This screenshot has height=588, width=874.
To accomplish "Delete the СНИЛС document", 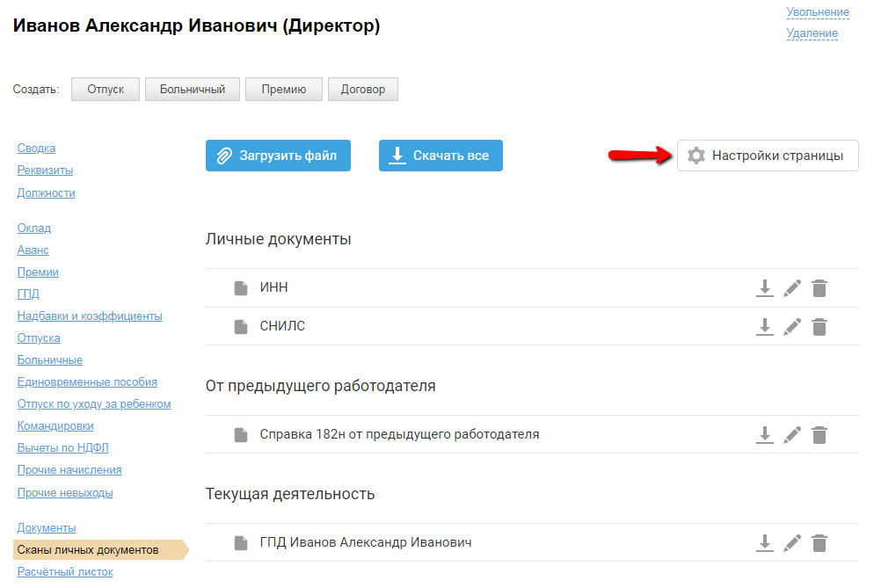I will click(x=819, y=327).
